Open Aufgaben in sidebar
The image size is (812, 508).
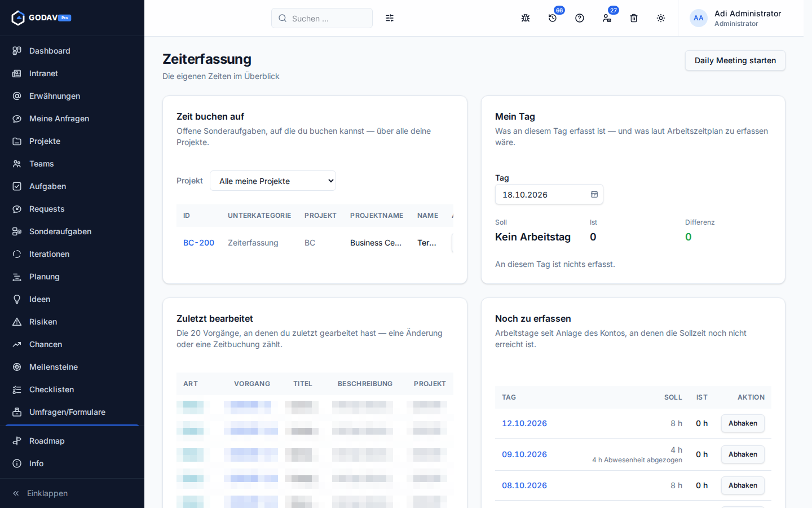click(x=72, y=186)
